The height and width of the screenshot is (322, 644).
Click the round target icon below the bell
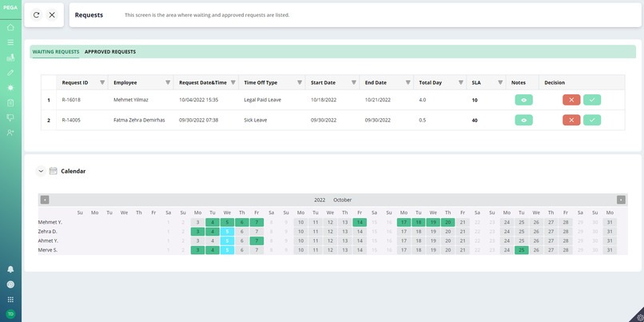[10, 284]
